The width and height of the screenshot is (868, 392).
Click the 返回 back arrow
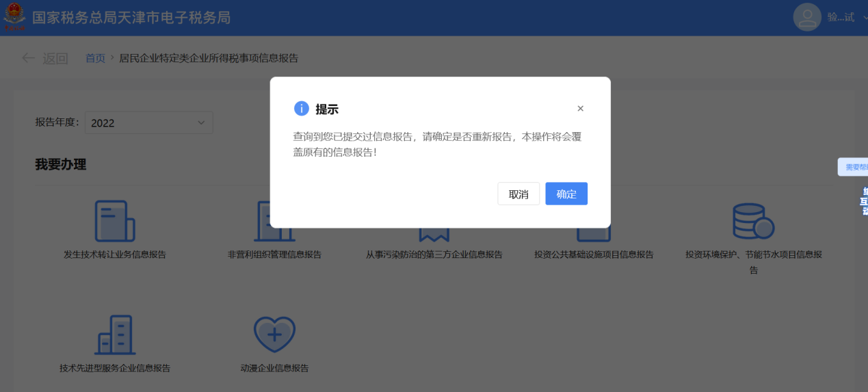click(x=28, y=58)
